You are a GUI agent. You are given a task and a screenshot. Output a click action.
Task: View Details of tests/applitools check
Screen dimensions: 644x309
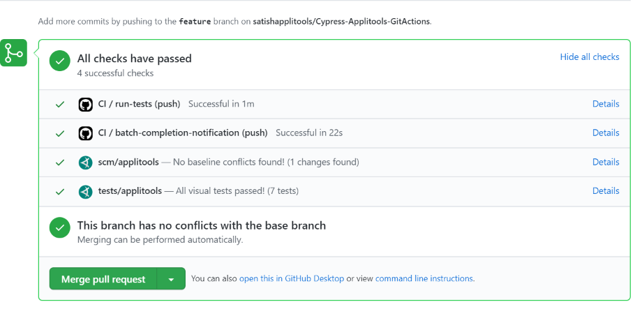(605, 190)
